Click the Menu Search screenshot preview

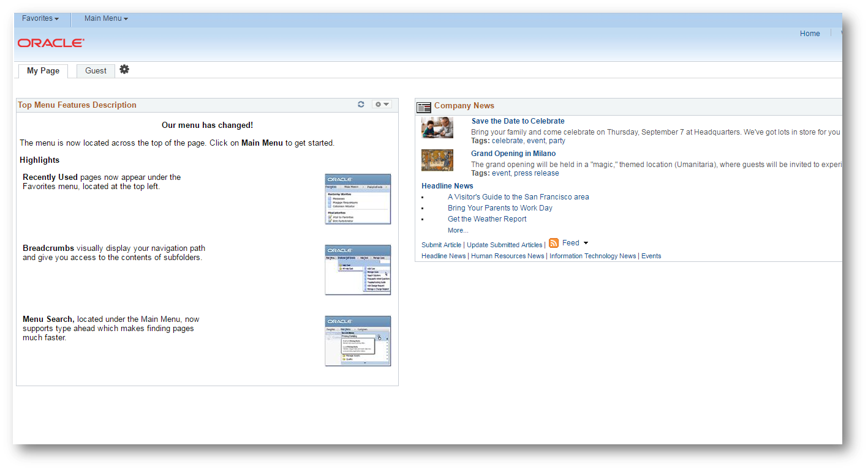point(358,341)
